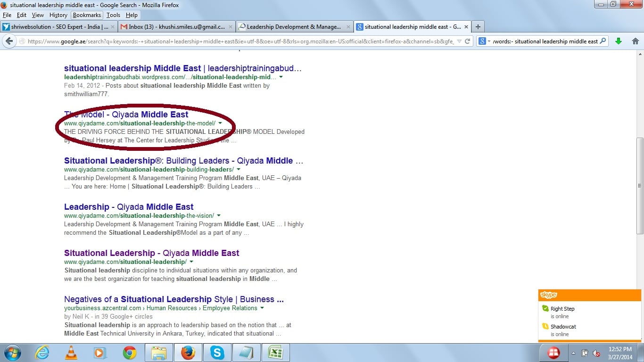Click the 'Employee Relations' breadcrumb text
The height and width of the screenshot is (362, 644).
[230, 308]
